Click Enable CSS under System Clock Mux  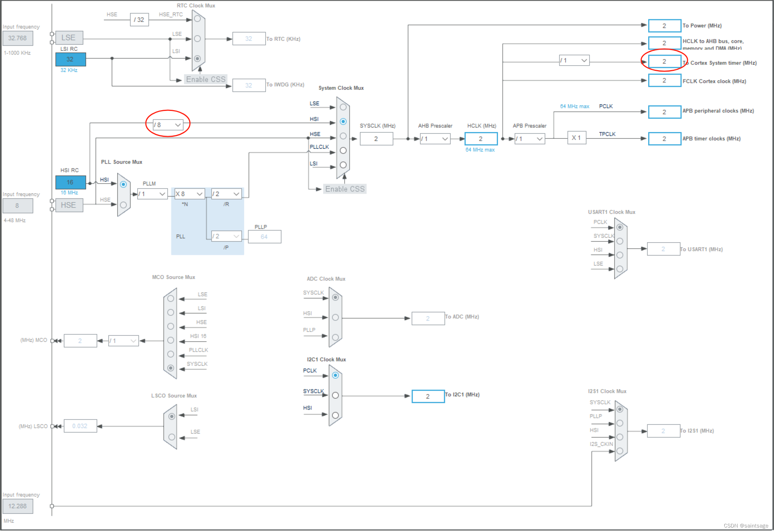[345, 189]
